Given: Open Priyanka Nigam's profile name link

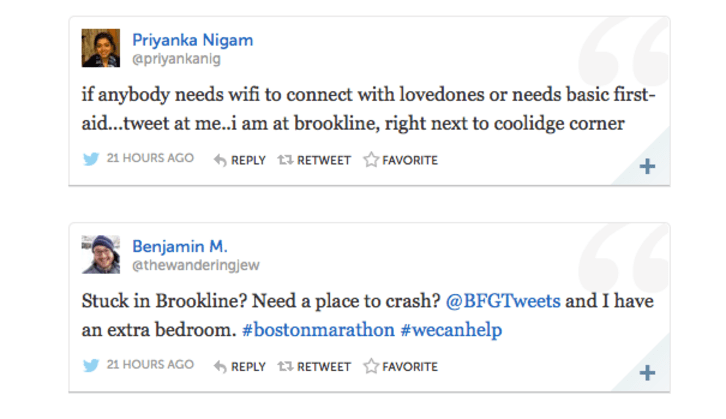Looking at the screenshot, I should [193, 40].
